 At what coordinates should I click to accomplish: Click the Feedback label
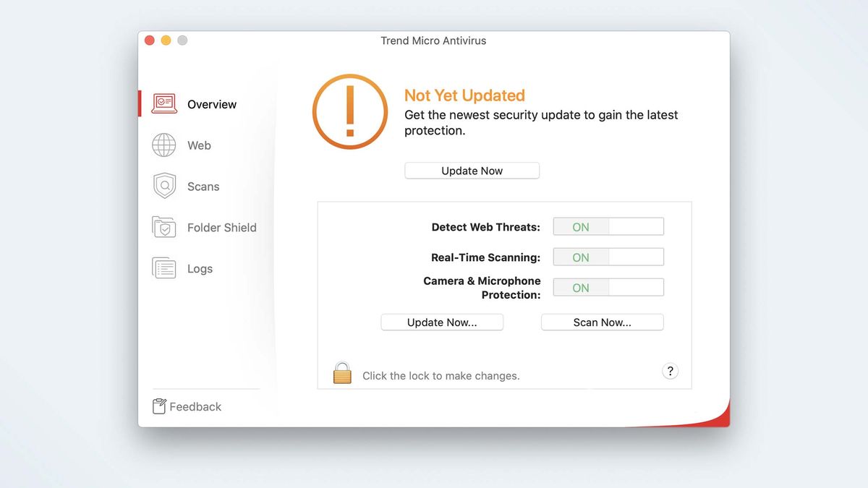(195, 406)
